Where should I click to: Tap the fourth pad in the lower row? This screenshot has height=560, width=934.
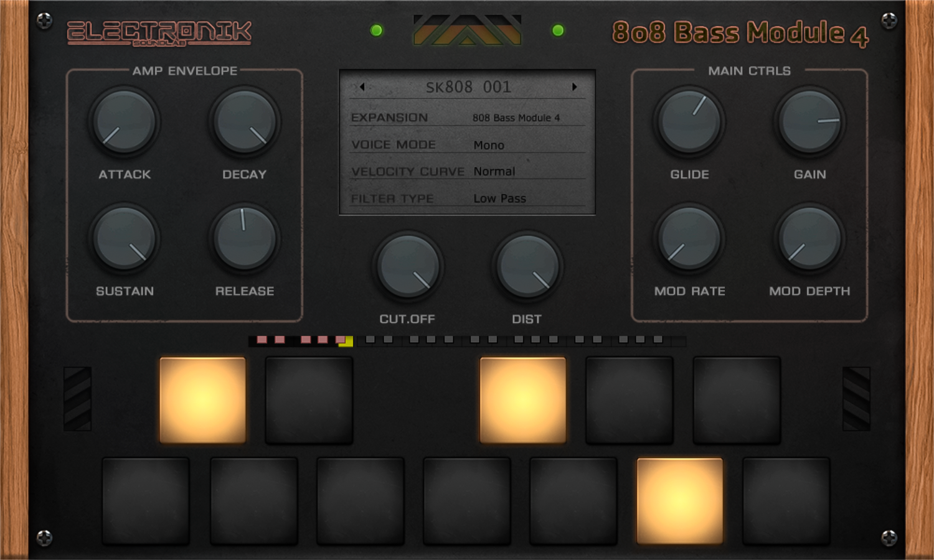tap(467, 502)
